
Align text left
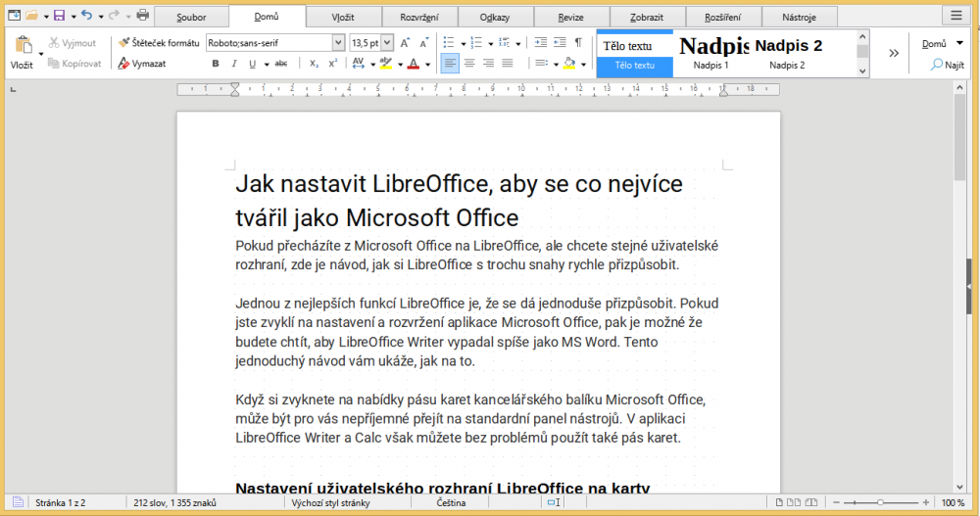[450, 63]
